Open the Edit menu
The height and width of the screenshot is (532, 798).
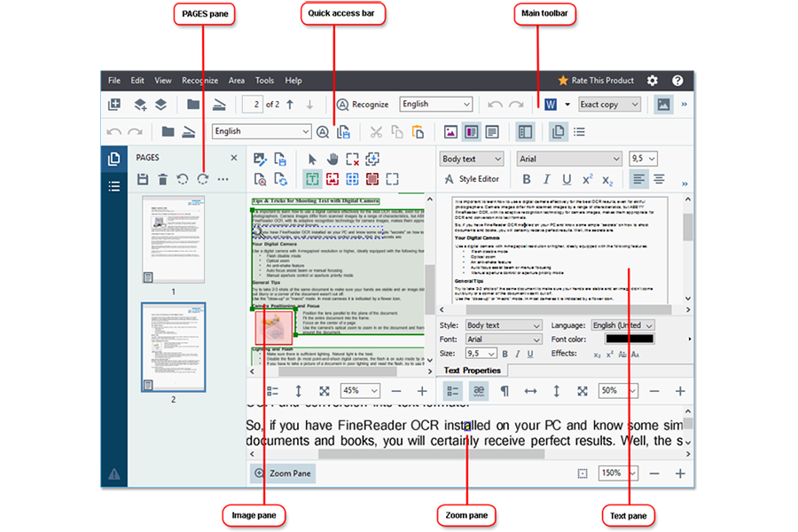point(137,81)
